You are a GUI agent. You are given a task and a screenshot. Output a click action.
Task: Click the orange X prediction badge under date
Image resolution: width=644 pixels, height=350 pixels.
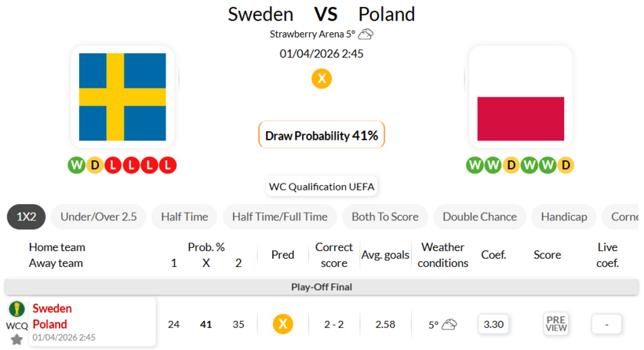point(322,78)
